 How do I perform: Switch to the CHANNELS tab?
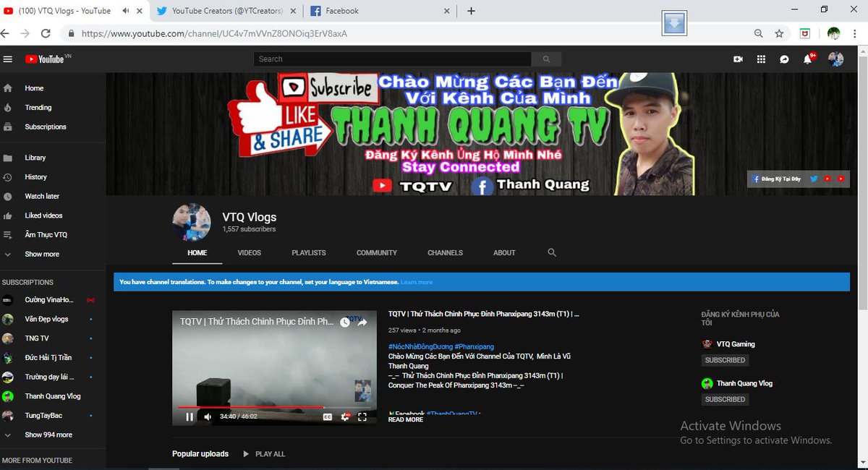(445, 252)
